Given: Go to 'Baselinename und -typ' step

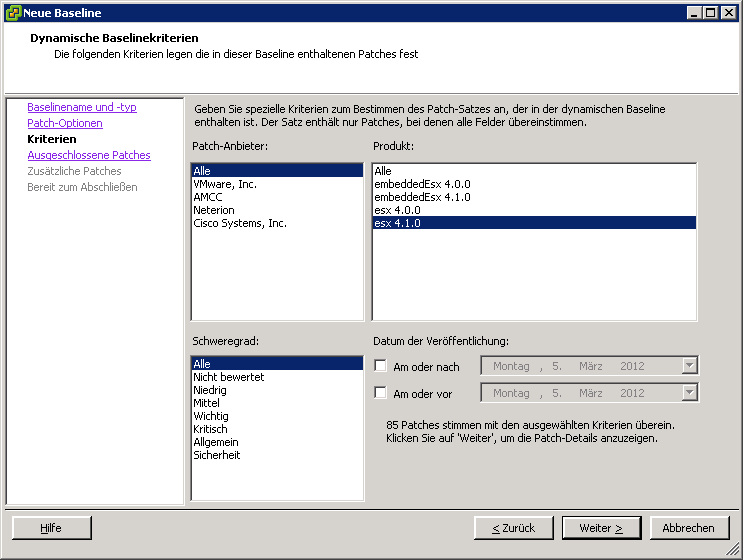Looking at the screenshot, I should point(82,107).
